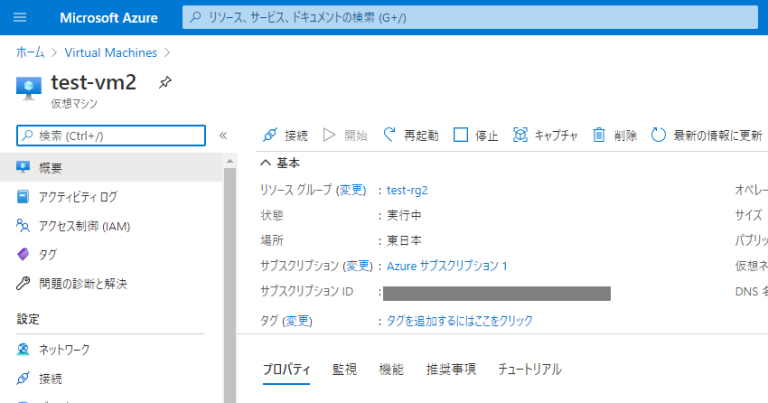Click キャプチャ toolbar label

tap(556, 136)
